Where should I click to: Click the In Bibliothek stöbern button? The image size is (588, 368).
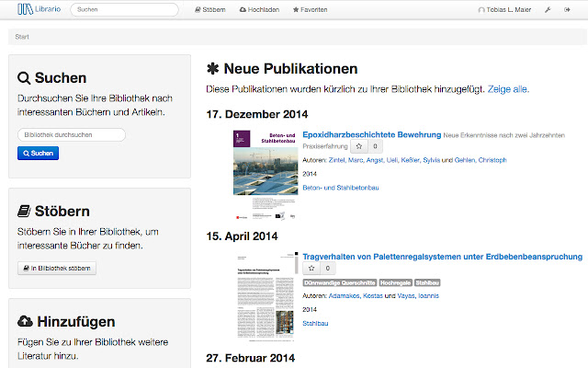click(x=57, y=268)
